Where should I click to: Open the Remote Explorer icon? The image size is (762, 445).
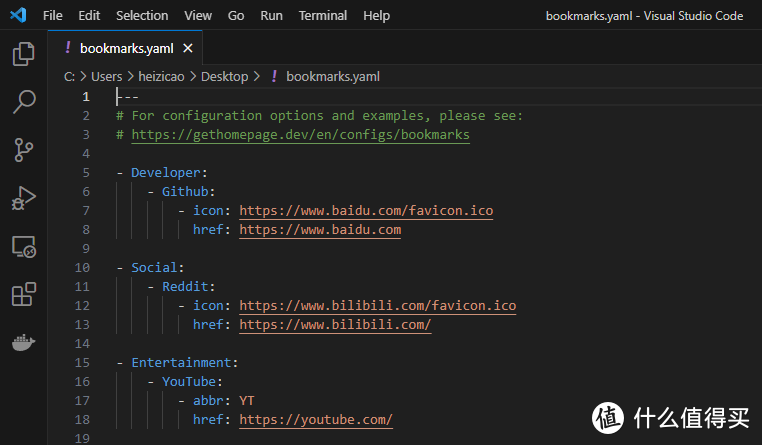tap(23, 246)
